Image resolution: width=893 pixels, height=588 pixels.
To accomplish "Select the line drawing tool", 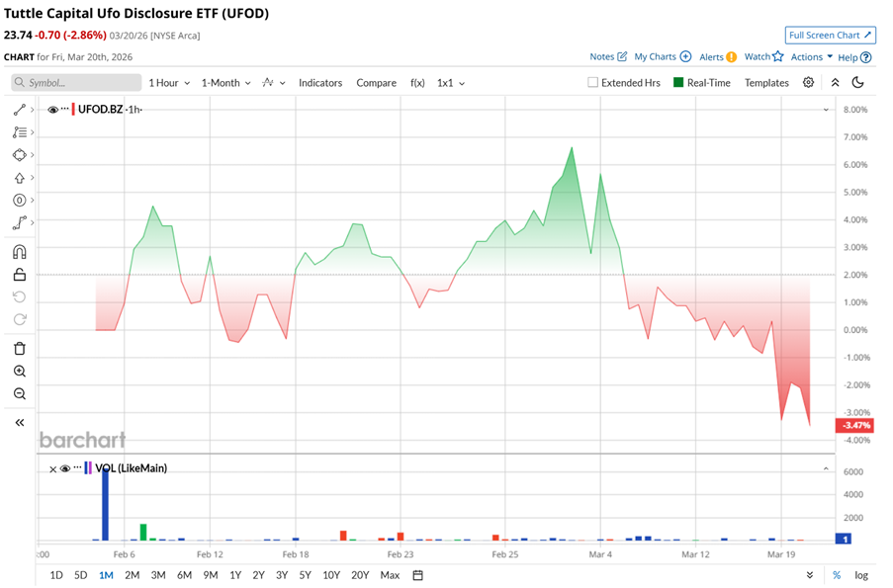I will tap(20, 110).
